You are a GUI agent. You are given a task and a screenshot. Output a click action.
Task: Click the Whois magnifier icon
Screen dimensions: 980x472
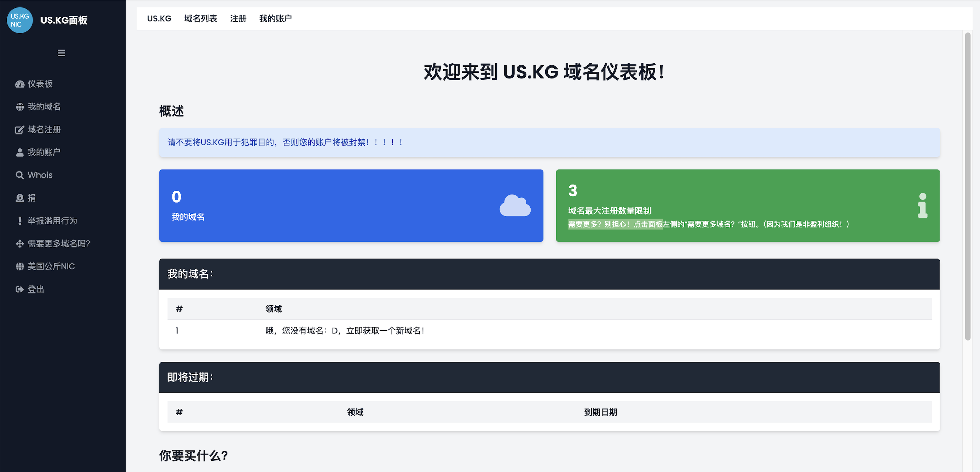[x=20, y=175]
